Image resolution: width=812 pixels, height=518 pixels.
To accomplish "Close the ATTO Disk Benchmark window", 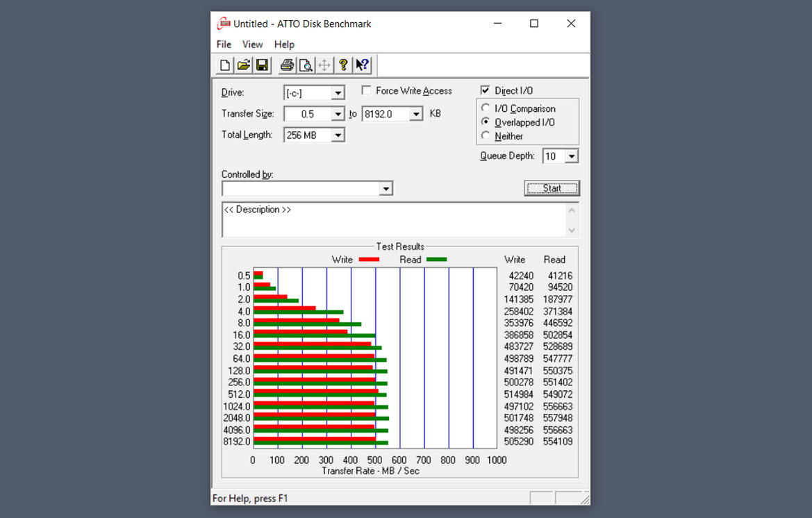I will click(571, 24).
